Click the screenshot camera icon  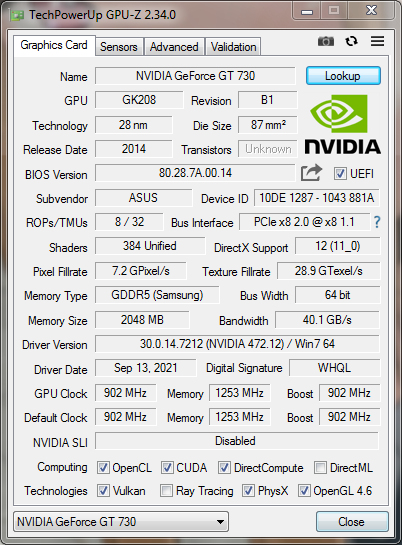pyautogui.click(x=326, y=41)
